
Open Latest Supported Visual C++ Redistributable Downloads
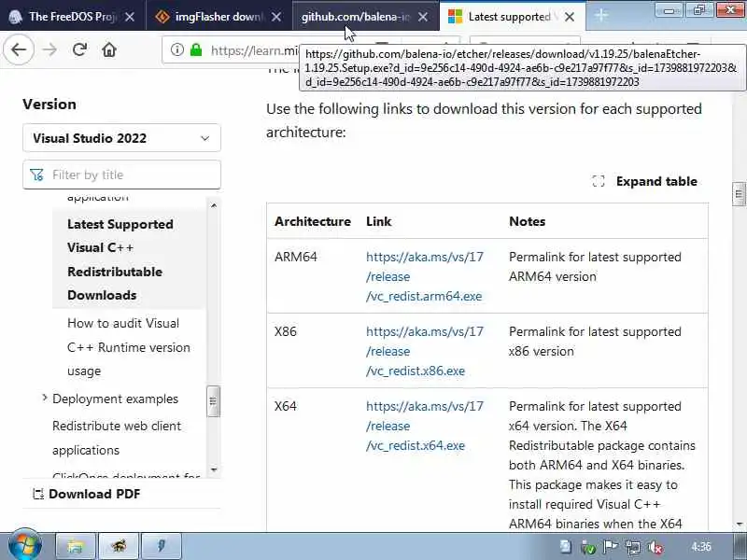(120, 259)
